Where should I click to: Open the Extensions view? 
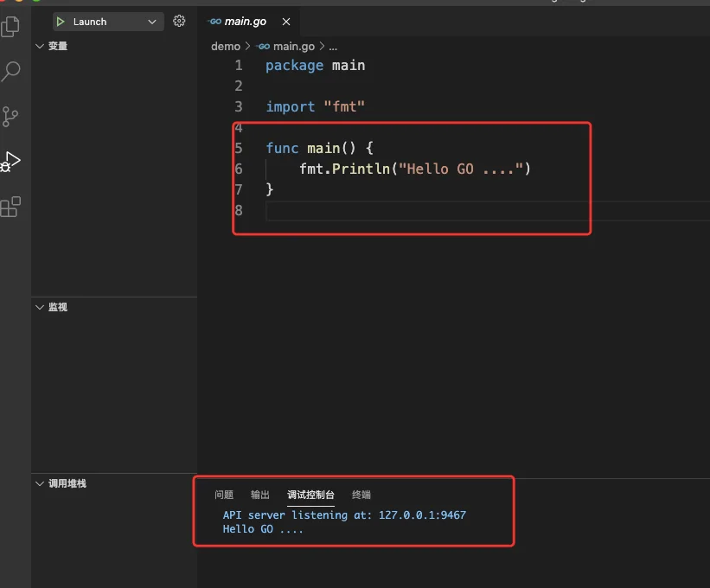tap(10, 207)
